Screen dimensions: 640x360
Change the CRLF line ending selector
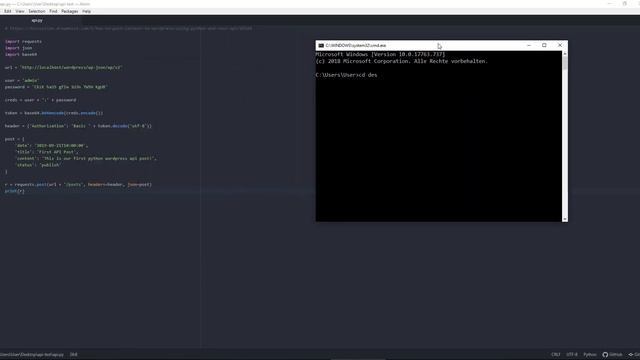[x=556, y=355]
